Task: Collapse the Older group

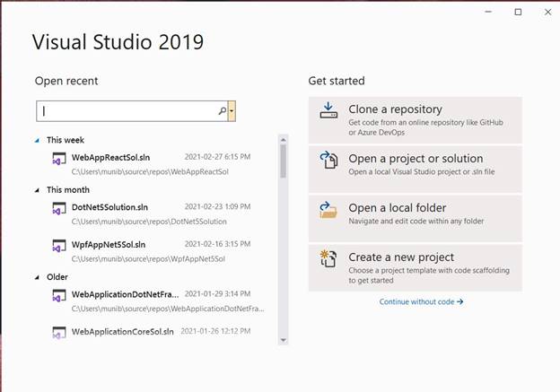Action: click(38, 277)
